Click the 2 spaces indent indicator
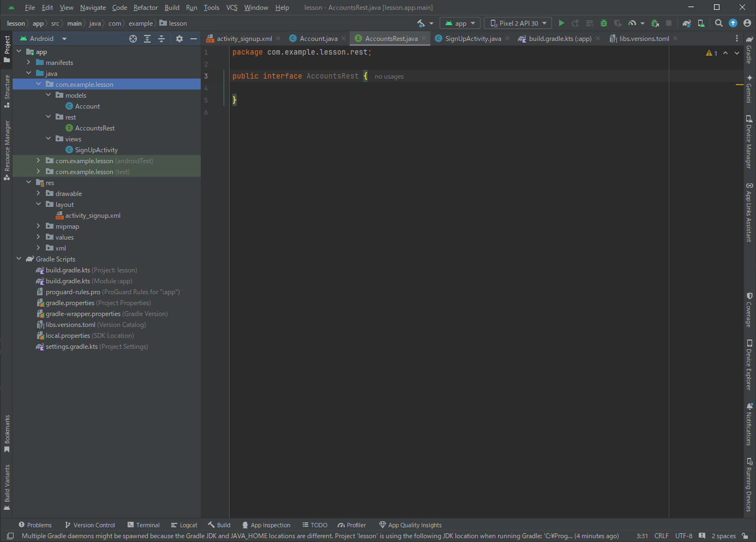756x542 pixels. click(723, 536)
